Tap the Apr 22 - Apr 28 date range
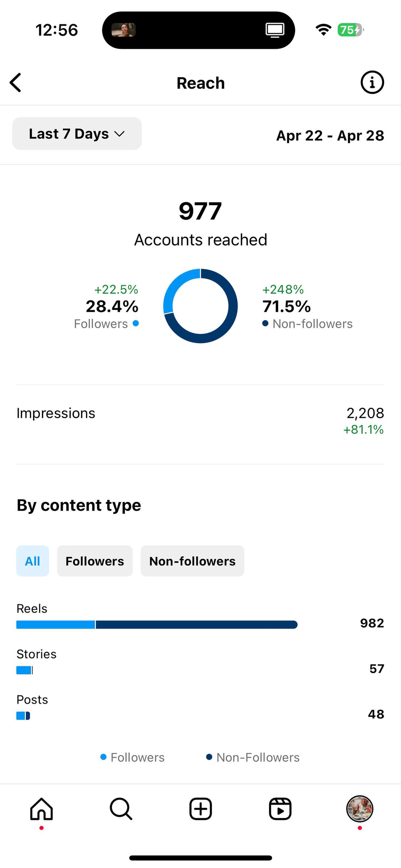This screenshot has width=401, height=868. (330, 136)
